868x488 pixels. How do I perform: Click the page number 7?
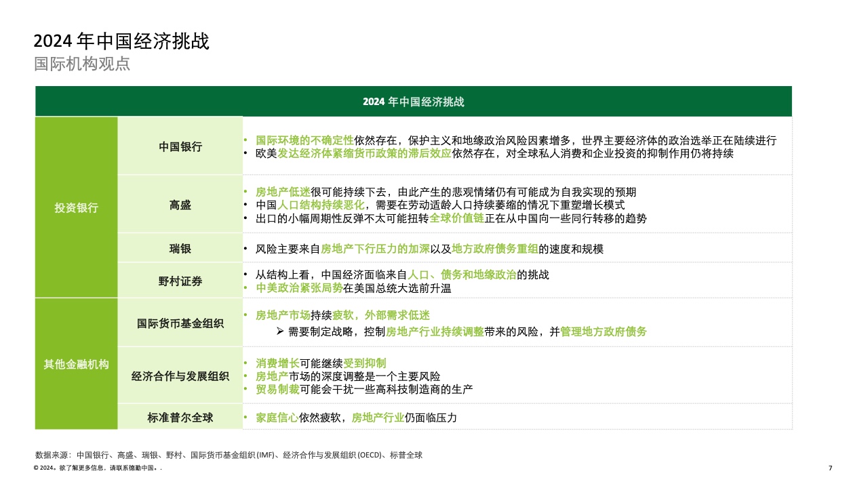point(831,468)
